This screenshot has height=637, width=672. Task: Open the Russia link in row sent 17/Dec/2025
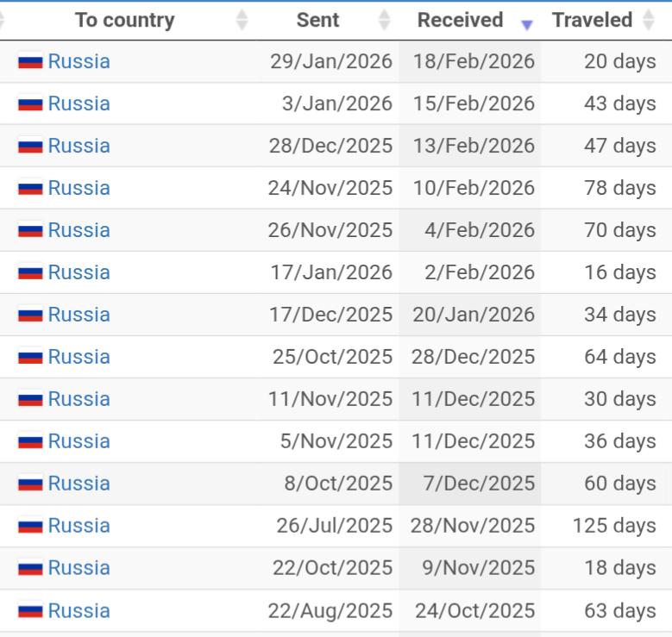(79, 315)
